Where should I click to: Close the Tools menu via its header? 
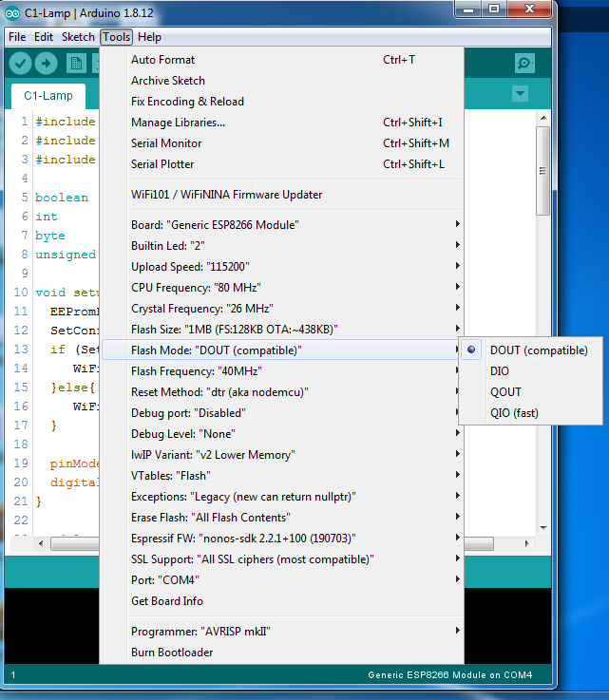pos(117,37)
